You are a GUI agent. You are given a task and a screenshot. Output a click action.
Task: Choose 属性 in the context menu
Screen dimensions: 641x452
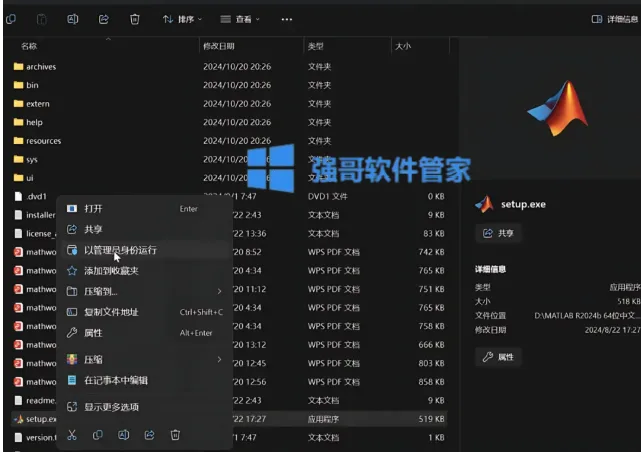point(145,333)
